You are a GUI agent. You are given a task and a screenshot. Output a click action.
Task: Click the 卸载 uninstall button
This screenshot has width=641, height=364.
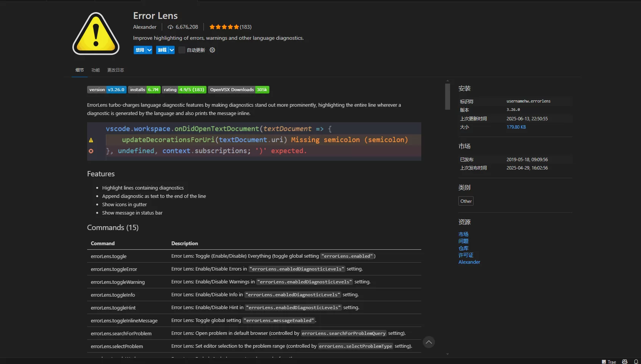[162, 50]
